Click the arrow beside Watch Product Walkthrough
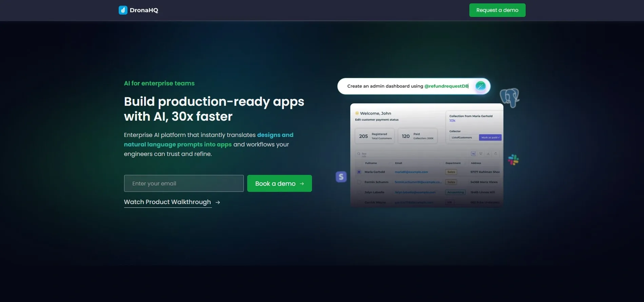The image size is (644, 302). click(x=218, y=202)
